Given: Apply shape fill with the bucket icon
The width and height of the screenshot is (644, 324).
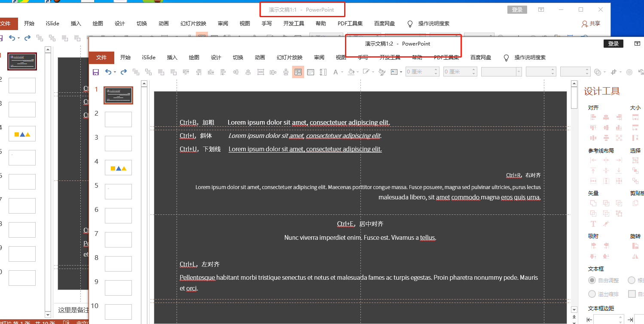Looking at the screenshot, I should (351, 72).
